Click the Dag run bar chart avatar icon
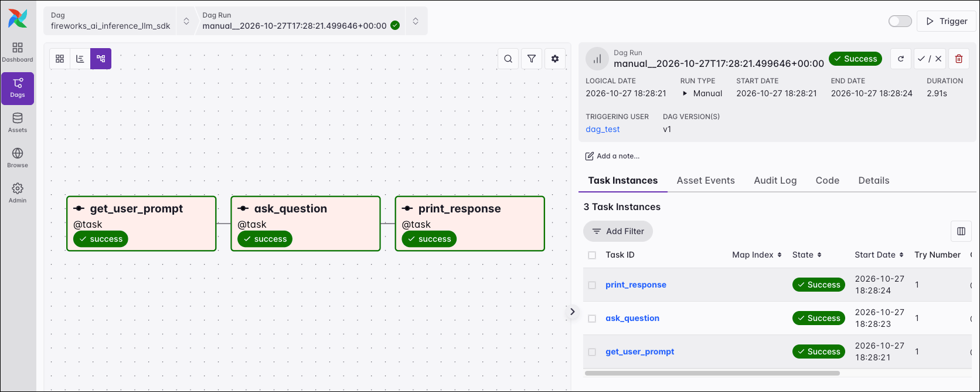 point(597,59)
